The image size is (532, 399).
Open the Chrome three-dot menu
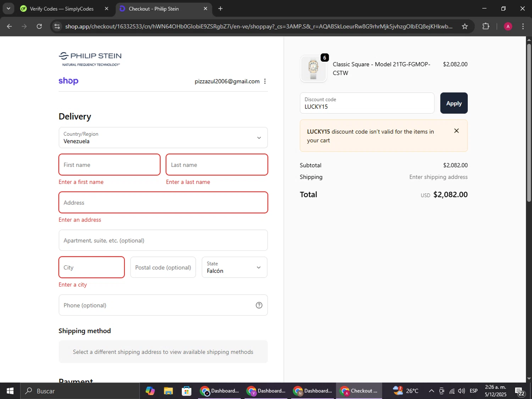(x=523, y=26)
